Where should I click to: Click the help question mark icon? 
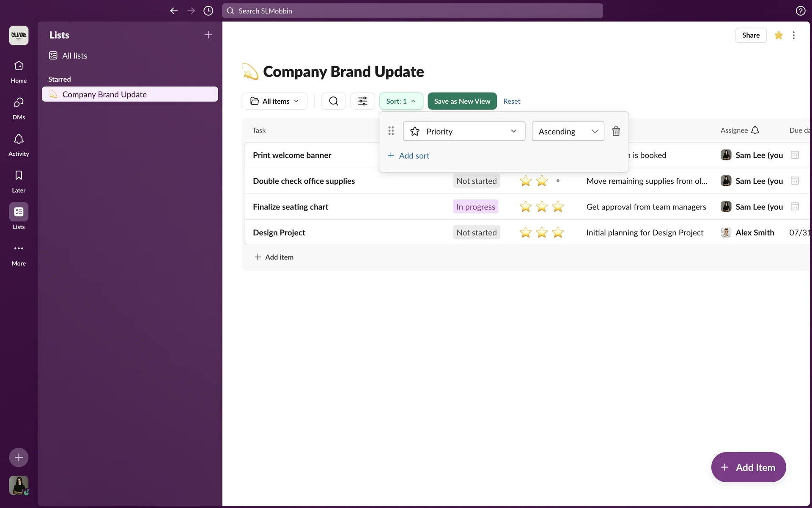[800, 11]
